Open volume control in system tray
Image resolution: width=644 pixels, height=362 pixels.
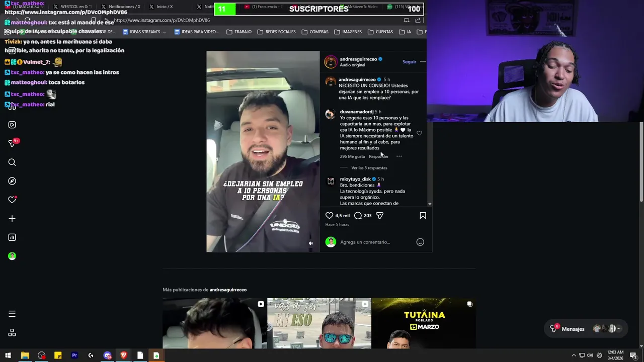tap(590, 355)
